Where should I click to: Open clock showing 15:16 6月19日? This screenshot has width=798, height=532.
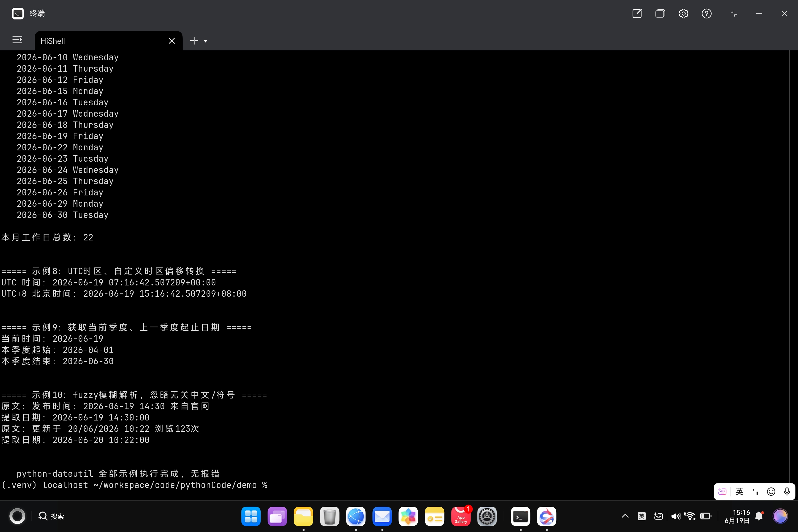pos(737,516)
